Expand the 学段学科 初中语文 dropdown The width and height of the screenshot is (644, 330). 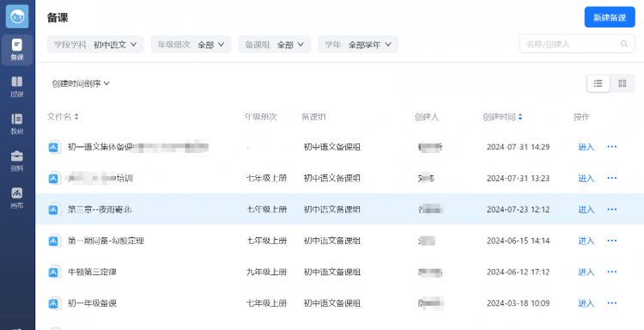(x=95, y=45)
